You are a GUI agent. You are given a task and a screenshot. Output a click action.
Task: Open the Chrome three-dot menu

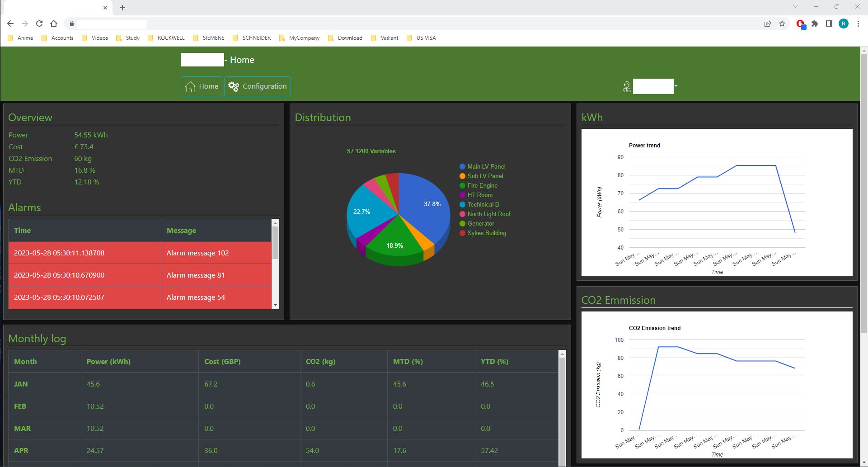858,24
